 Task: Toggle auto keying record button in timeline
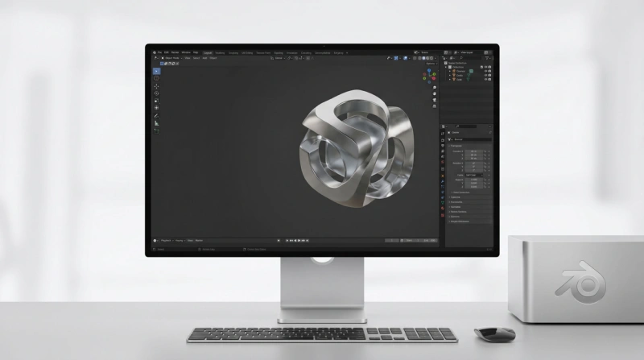pos(279,241)
